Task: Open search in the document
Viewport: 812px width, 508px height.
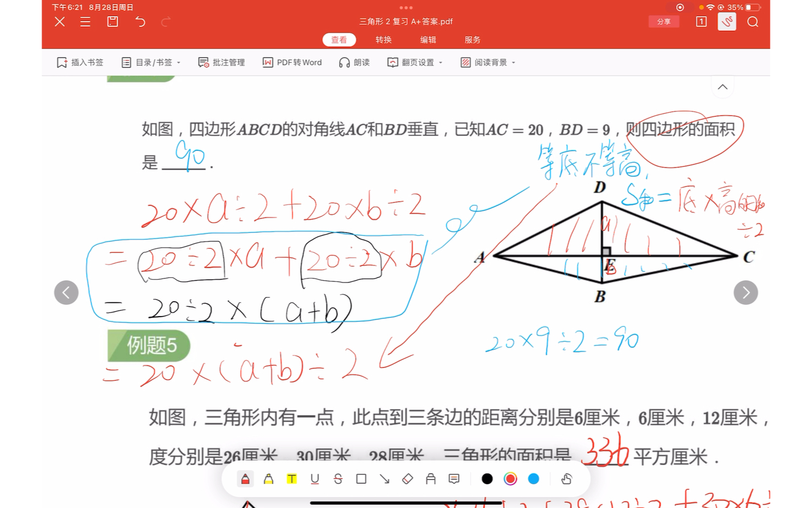Action: (x=752, y=22)
